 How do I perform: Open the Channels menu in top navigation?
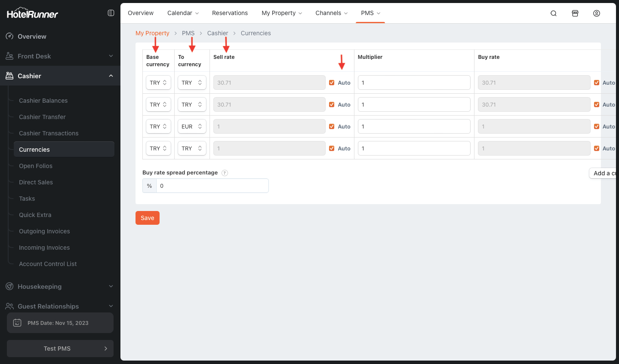pos(331,13)
